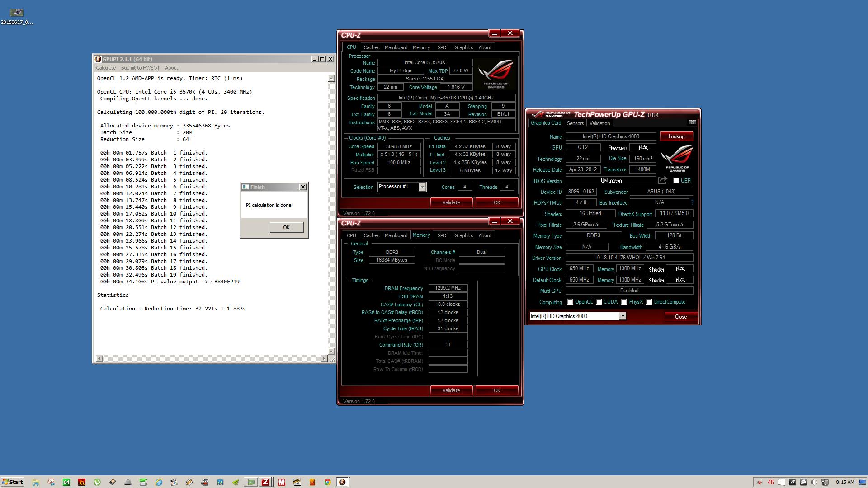
Task: Click Validate in the lower CPU-Z Memory window
Action: click(x=451, y=390)
